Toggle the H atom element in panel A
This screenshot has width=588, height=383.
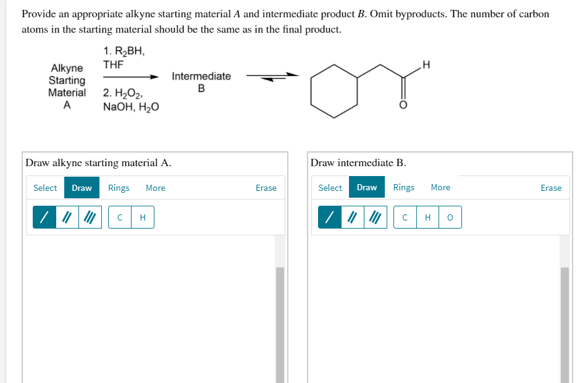pyautogui.click(x=142, y=217)
